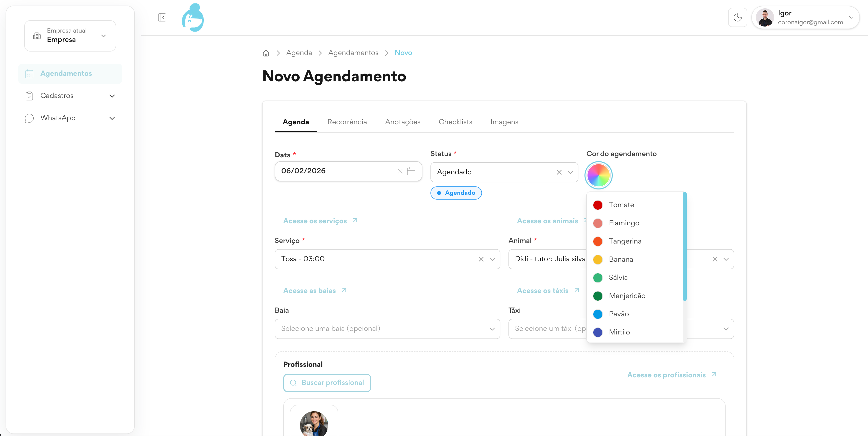Open the calendar date picker icon
This screenshot has height=436, width=868.
click(x=411, y=171)
